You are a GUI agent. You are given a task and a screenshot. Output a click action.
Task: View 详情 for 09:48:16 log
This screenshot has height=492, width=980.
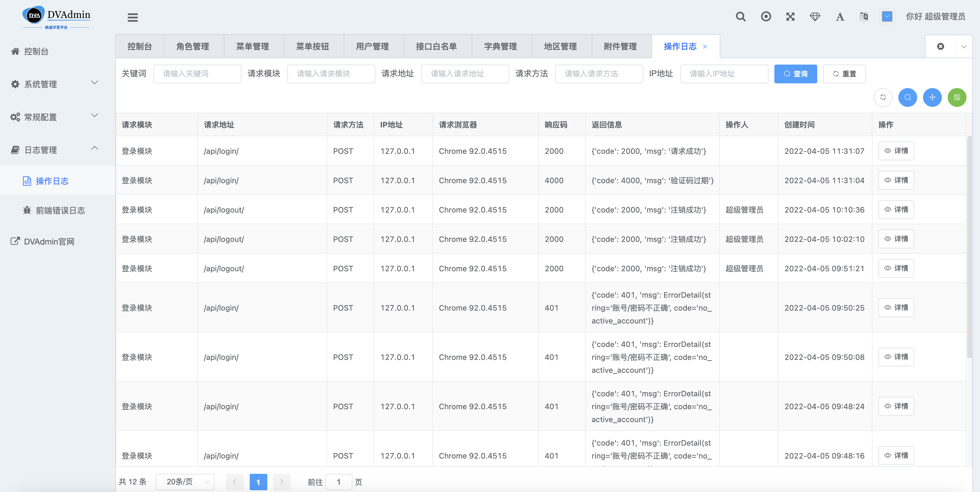[896, 456]
